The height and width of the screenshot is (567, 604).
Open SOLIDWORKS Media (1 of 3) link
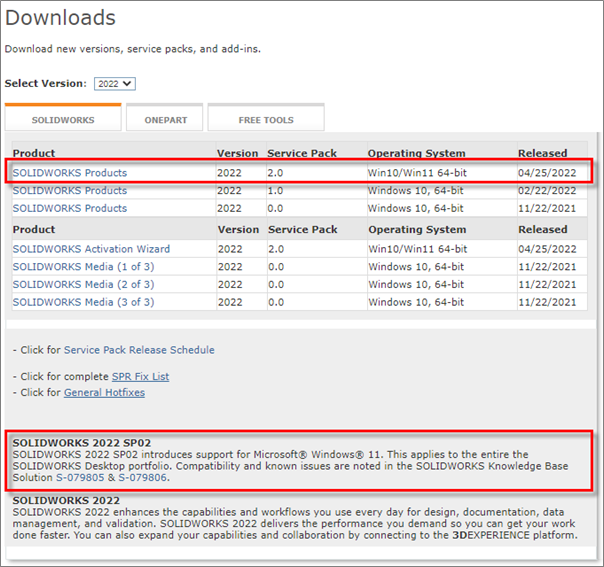point(84,267)
